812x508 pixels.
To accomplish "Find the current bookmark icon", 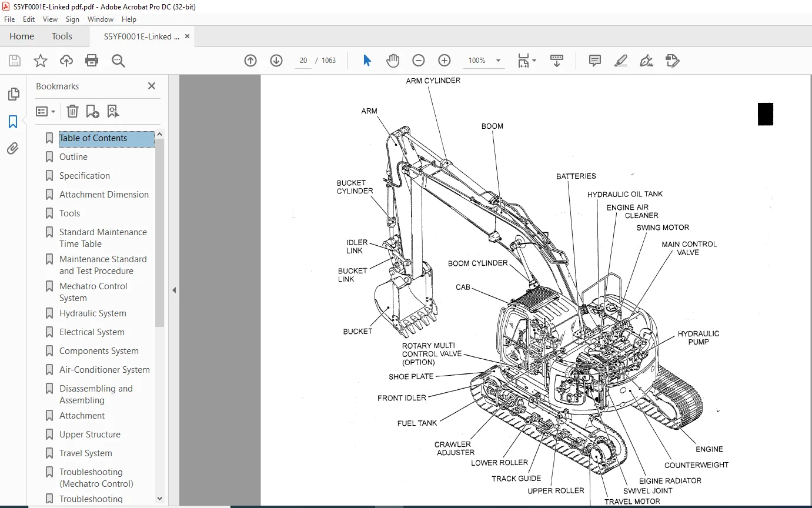I will pyautogui.click(x=113, y=111).
